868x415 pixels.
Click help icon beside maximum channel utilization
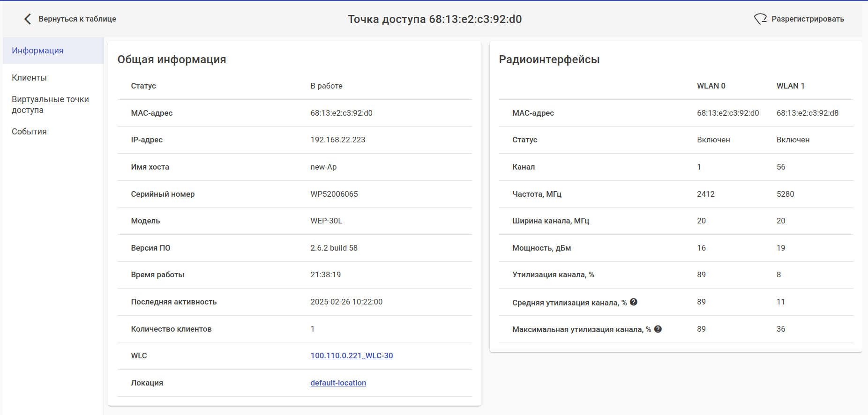[658, 329]
